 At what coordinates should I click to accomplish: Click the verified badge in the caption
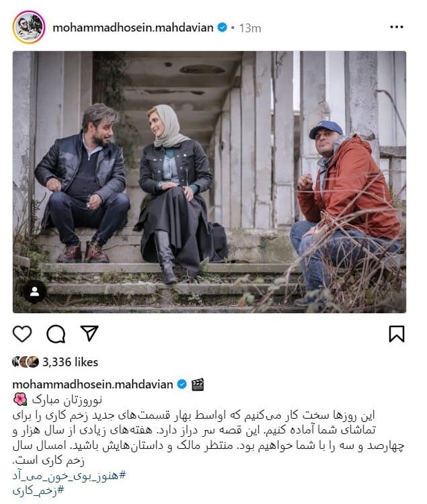pos(182,384)
